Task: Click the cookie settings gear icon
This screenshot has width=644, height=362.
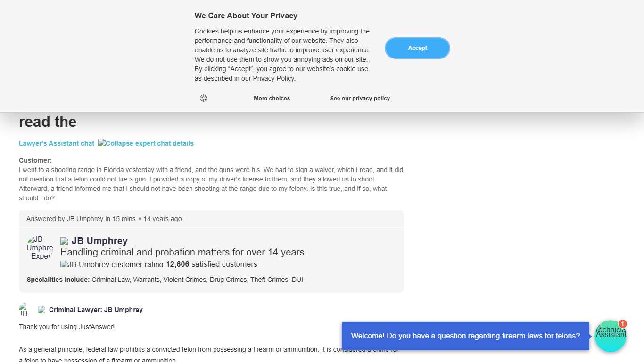Action: [x=203, y=98]
